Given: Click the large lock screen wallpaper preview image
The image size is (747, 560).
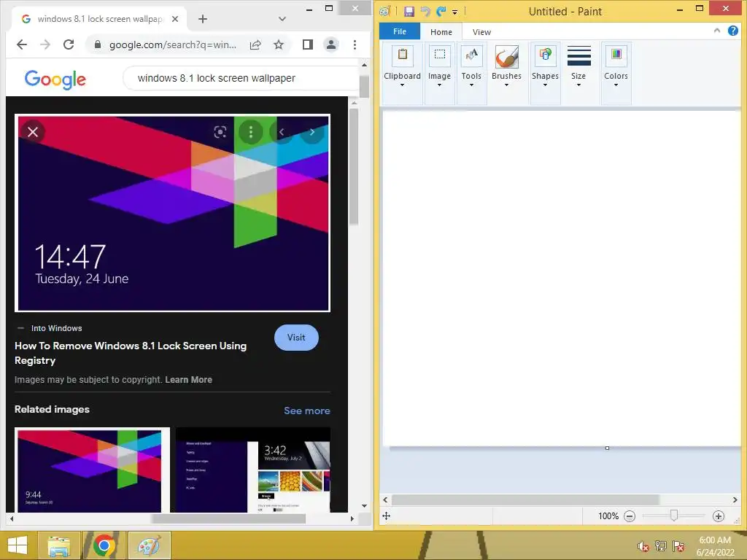Looking at the screenshot, I should pos(172,213).
